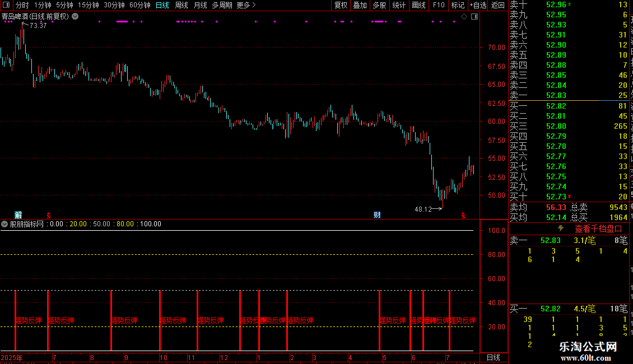The width and height of the screenshot is (633, 364).
Task: Click 卖五 price 52.89
Action: click(556, 55)
